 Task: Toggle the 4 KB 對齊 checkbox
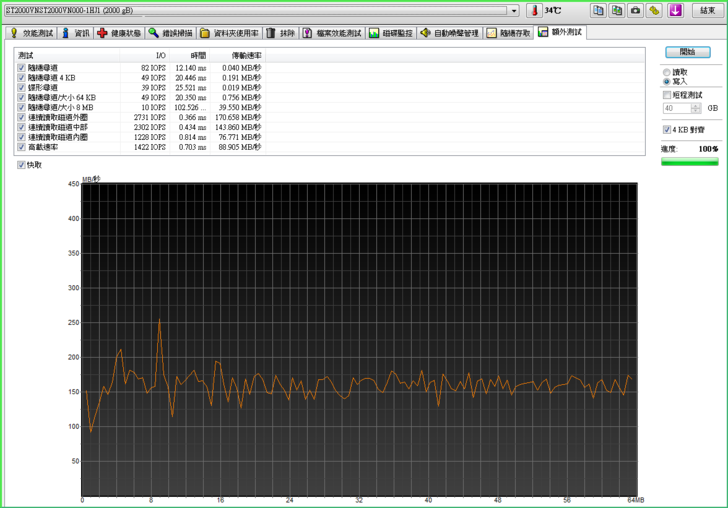tap(667, 129)
